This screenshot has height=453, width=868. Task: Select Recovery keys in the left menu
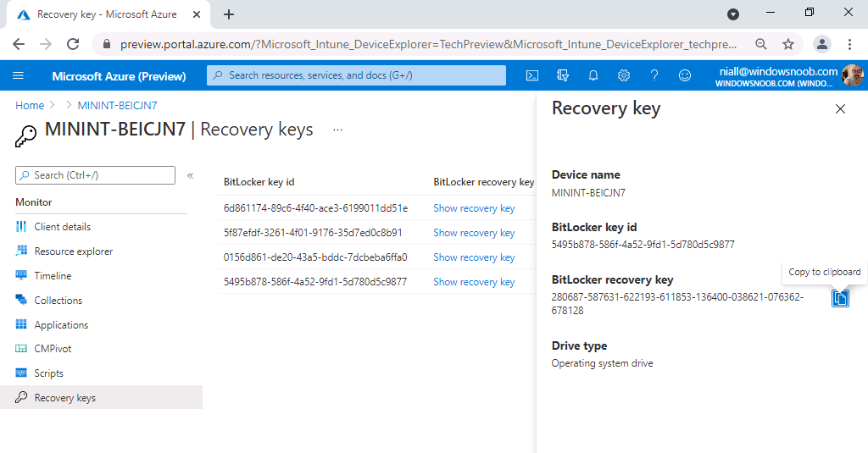coord(102,398)
